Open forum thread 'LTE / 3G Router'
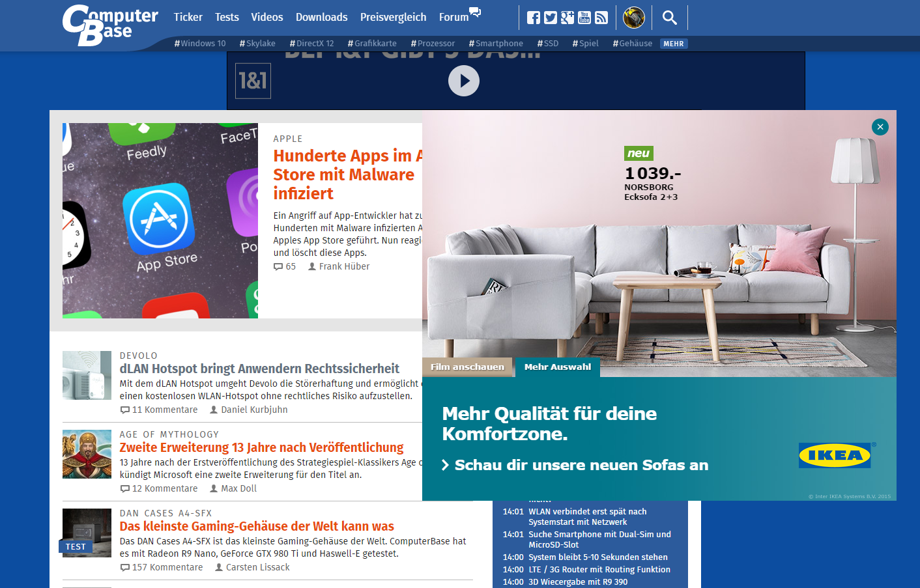This screenshot has width=920, height=588. (599, 570)
